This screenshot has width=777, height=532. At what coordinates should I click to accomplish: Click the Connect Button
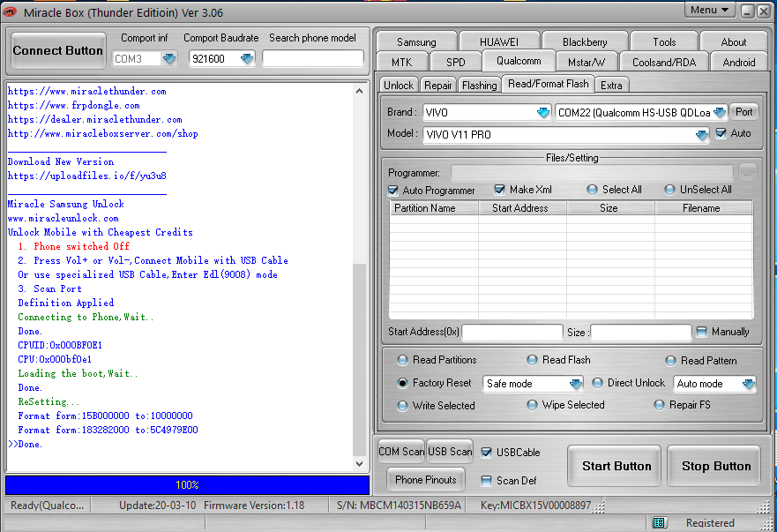[58, 50]
